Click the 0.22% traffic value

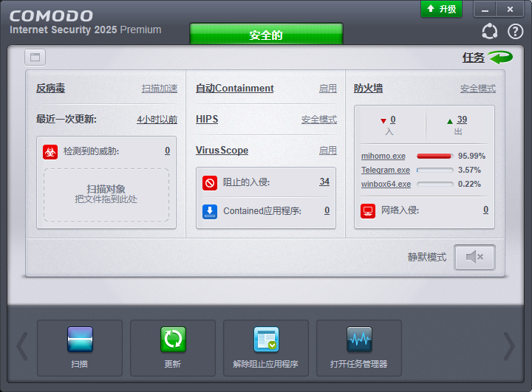coord(470,184)
